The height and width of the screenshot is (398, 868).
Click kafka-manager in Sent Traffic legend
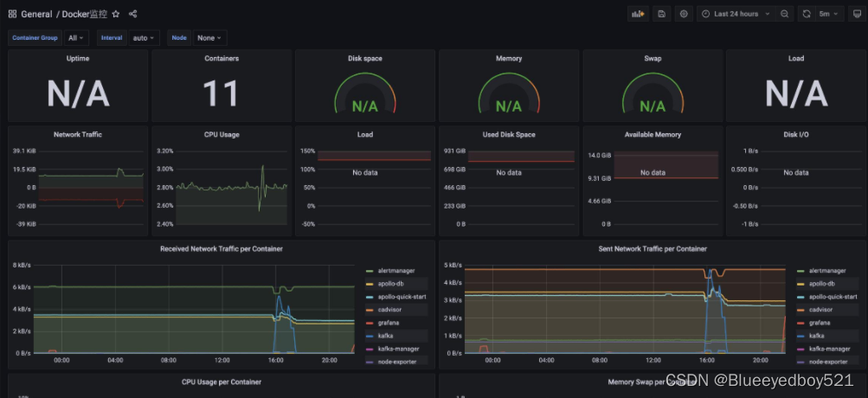click(x=829, y=349)
